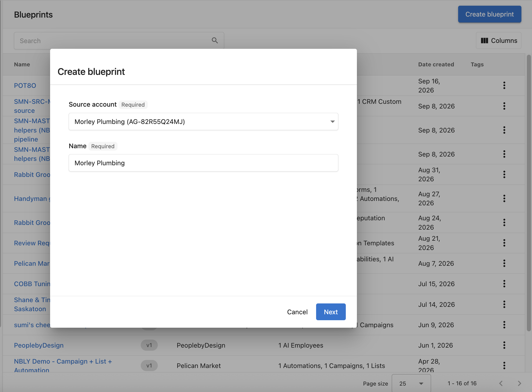Open the kebab menu for POT8O row
Image resolution: width=532 pixels, height=392 pixels.
(504, 85)
